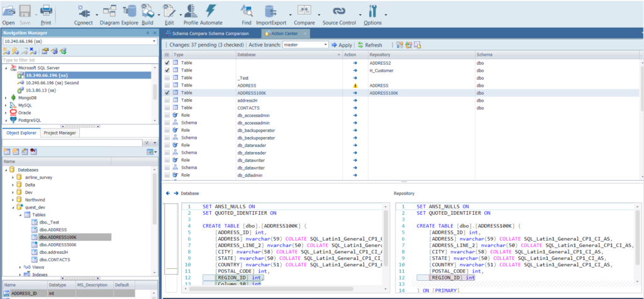Screen dimensions: 644x299
Task: Open the Edit tool icon
Action: 169,11
